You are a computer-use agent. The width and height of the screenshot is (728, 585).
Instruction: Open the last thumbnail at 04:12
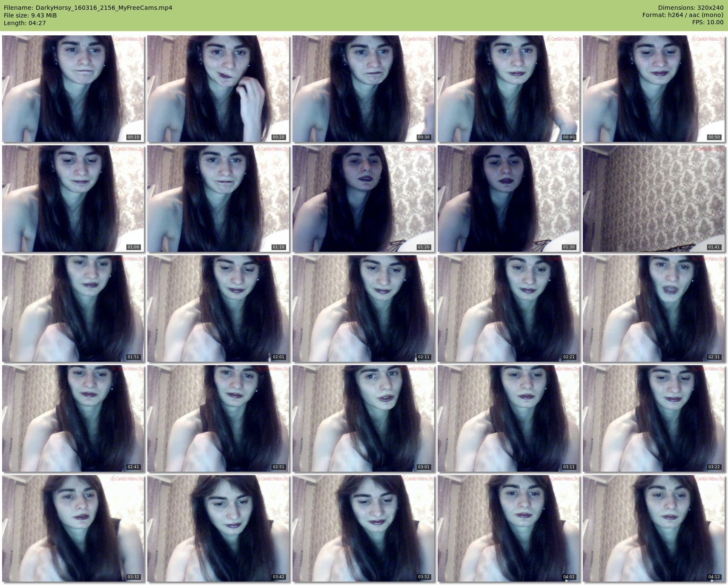point(654,528)
